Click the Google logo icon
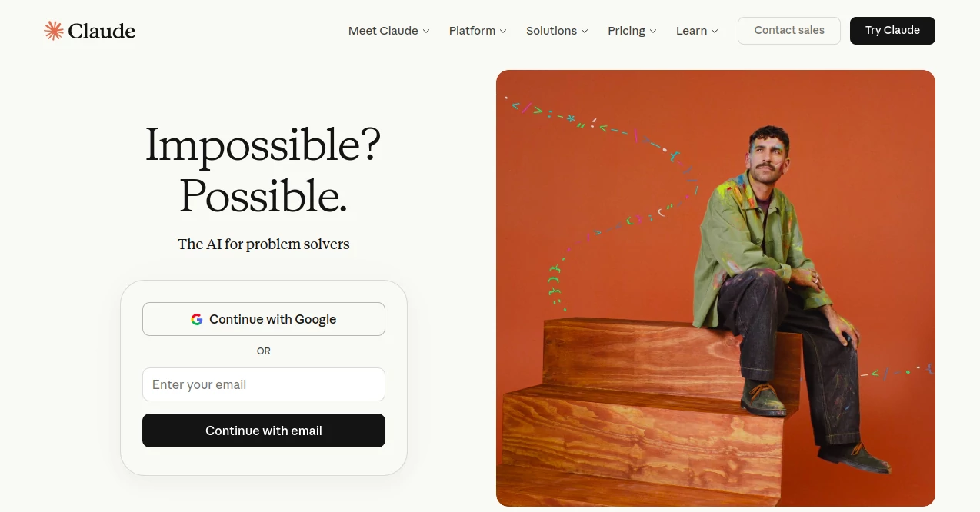 pos(197,319)
